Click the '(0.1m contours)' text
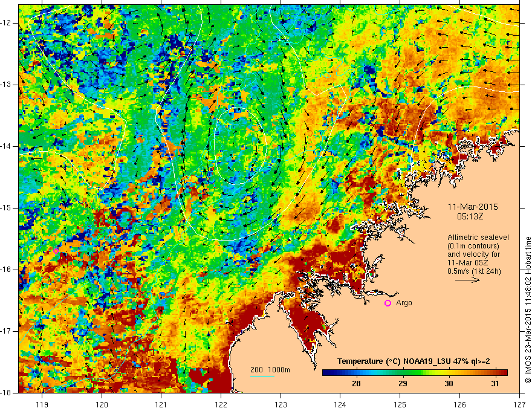Screen dimensions: 532x411 pos(473,246)
